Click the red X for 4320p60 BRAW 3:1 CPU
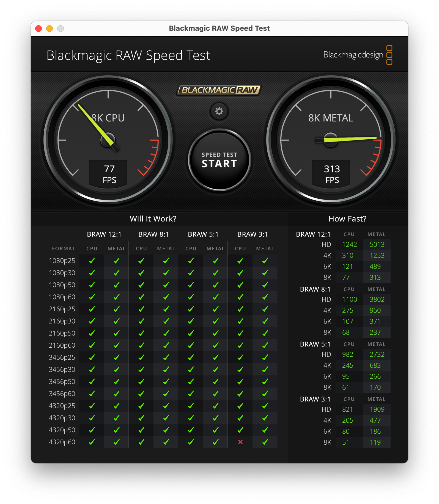Image resolution: width=439 pixels, height=504 pixels. coord(240,442)
